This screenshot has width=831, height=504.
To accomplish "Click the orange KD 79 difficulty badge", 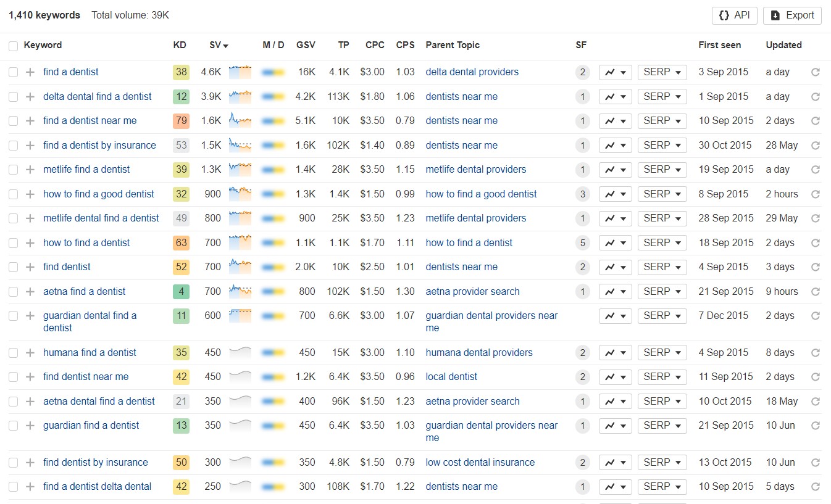I will point(181,121).
